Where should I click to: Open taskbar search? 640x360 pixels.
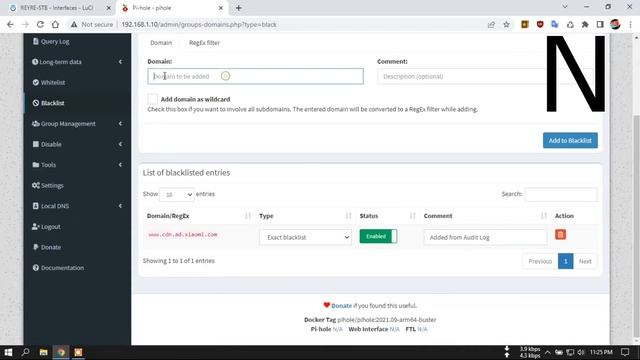coord(26,352)
